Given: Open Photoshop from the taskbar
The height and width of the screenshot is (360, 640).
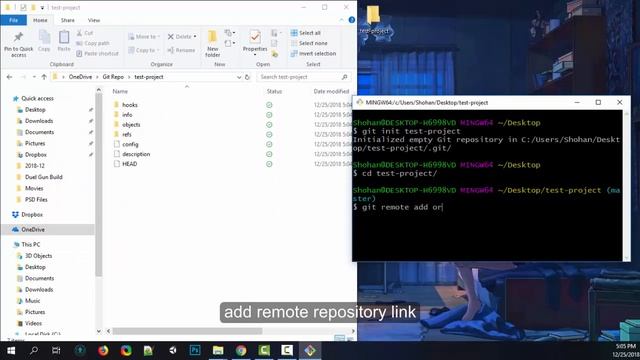Looking at the screenshot, I should [x=195, y=350].
